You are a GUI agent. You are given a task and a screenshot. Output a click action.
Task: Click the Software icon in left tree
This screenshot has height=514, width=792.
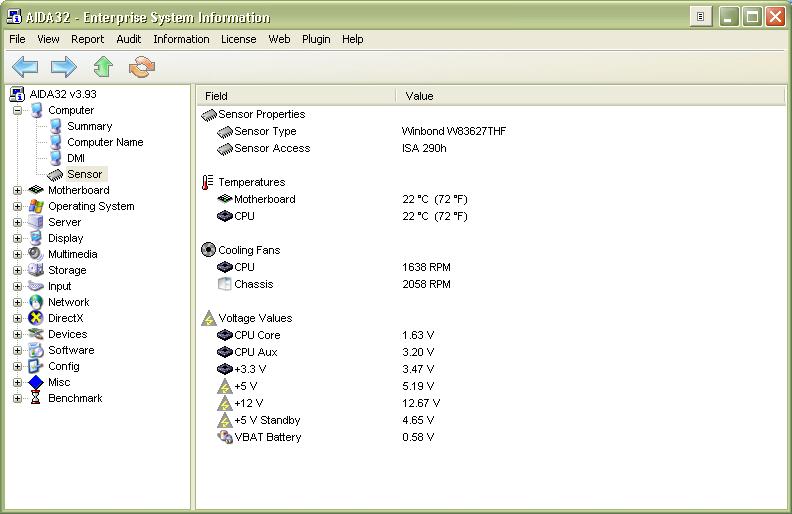(36, 350)
